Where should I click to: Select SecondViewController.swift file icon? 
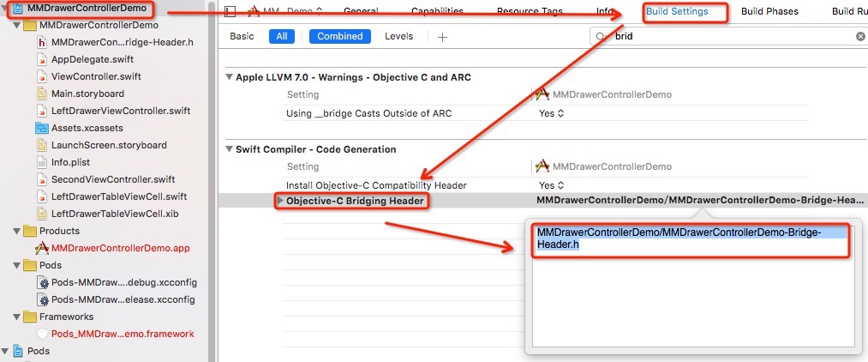point(42,179)
